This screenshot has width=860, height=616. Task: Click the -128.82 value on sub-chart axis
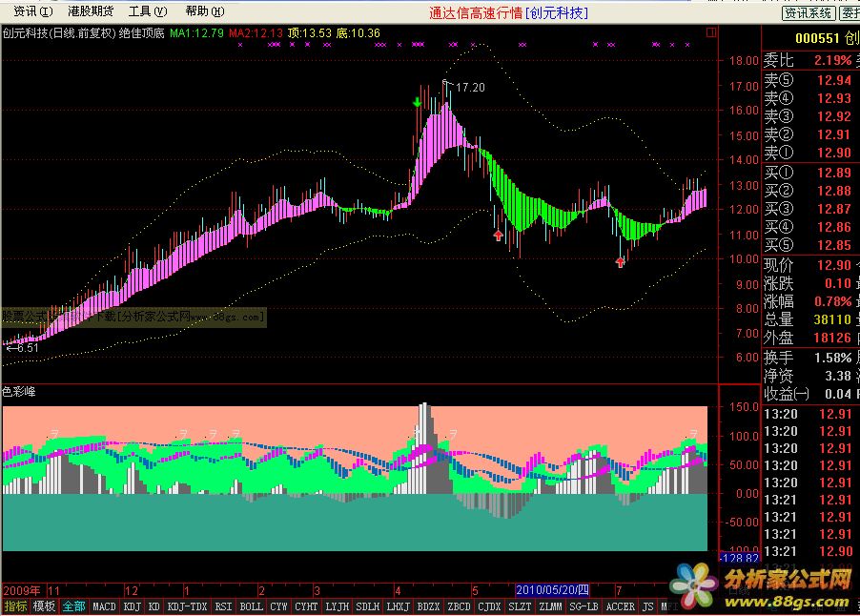pos(740,558)
